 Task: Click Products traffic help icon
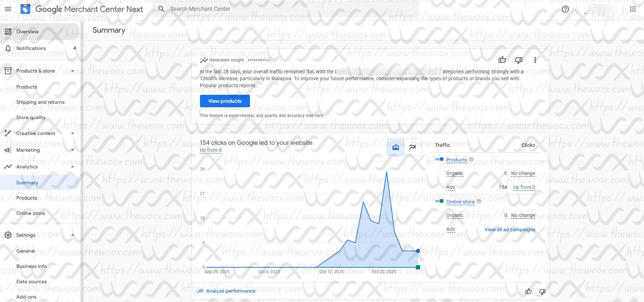tap(471, 160)
